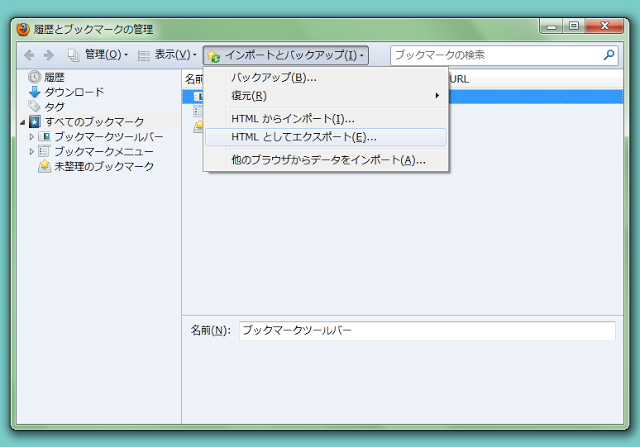Go back with the left arrow icon
The width and height of the screenshot is (640, 447).
[29, 55]
